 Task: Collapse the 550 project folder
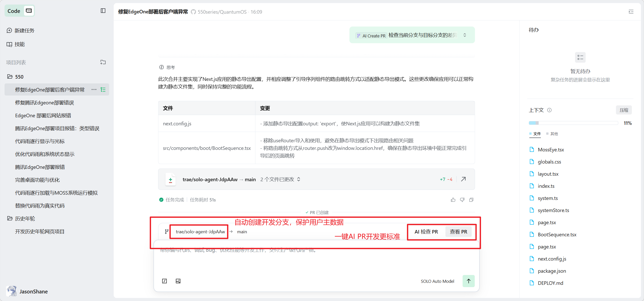[10, 77]
